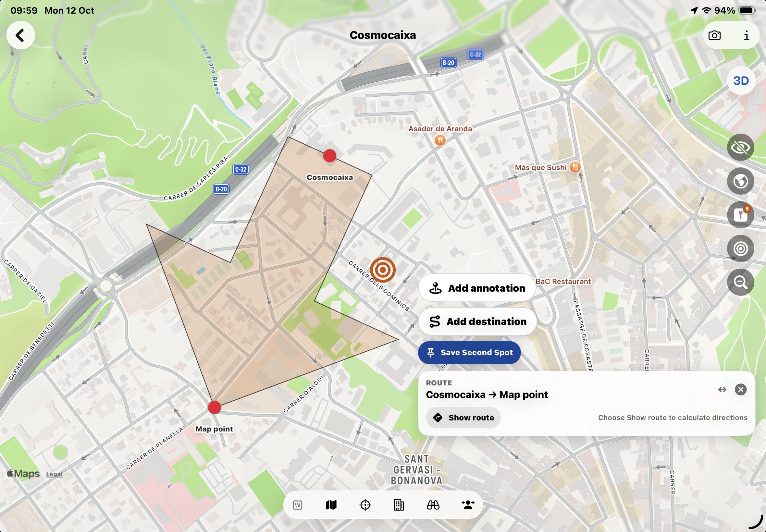Image resolution: width=766 pixels, height=532 pixels.
Task: Tap the Cosmocaixa title text
Action: [x=383, y=35]
